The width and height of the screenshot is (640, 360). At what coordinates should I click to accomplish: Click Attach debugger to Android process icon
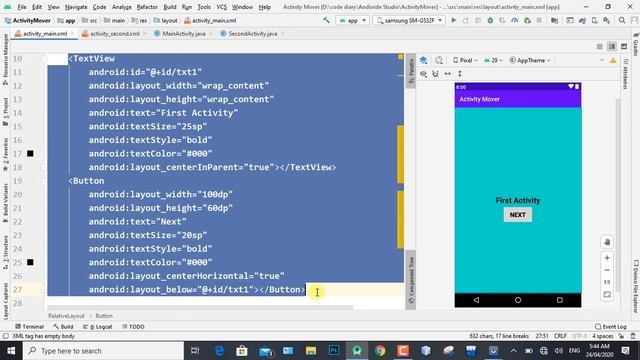(x=527, y=20)
